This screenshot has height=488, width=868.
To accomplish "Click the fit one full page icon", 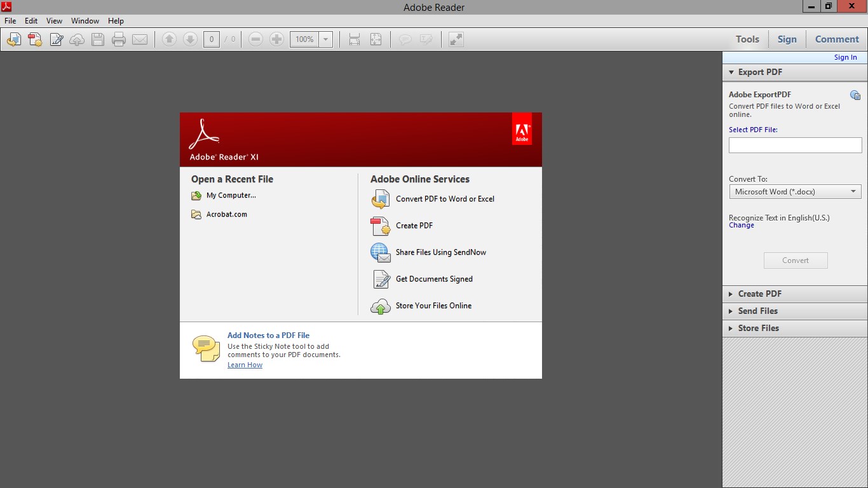I will coord(376,39).
